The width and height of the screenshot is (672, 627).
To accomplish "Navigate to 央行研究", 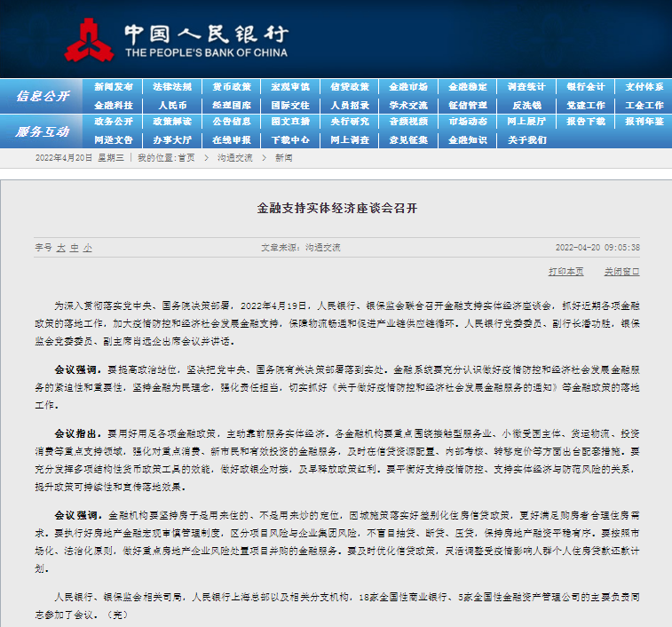I will click(350, 122).
